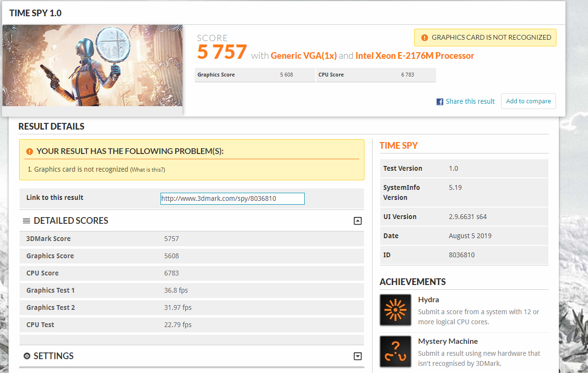Screen dimensions: 588x373
Task: Open the Hydra achievement icon
Action: click(396, 310)
